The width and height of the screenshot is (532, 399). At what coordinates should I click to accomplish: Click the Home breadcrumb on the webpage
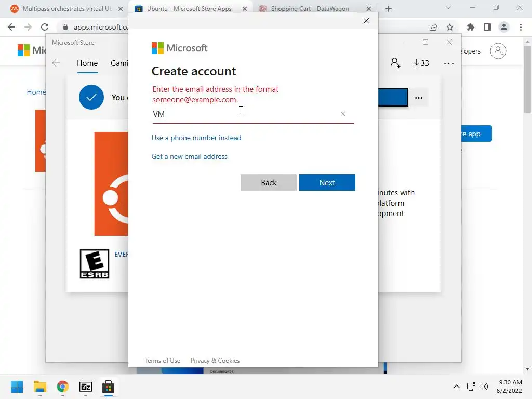pos(36,92)
